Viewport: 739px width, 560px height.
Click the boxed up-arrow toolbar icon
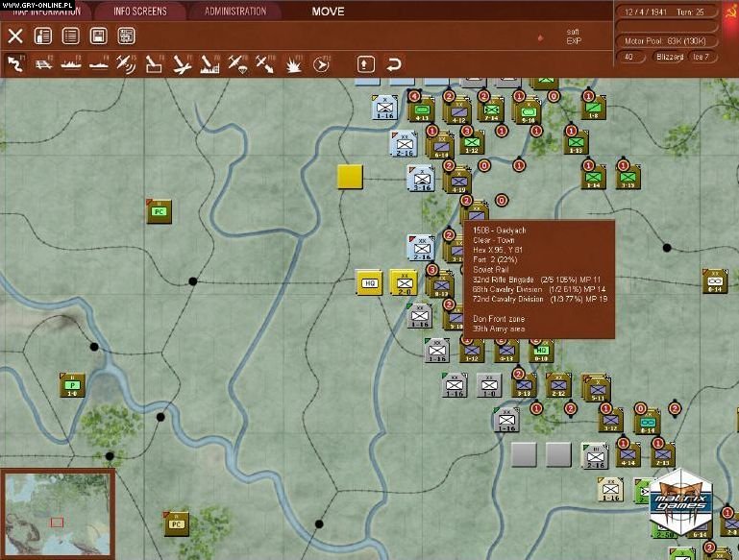click(x=366, y=64)
